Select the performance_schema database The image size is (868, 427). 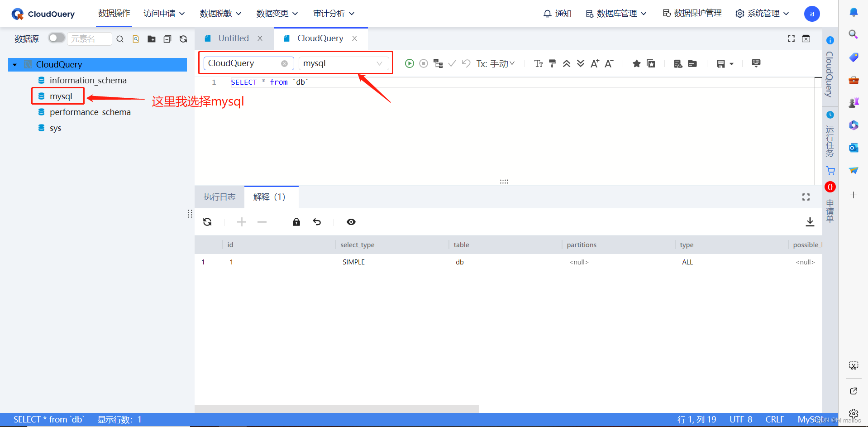90,112
